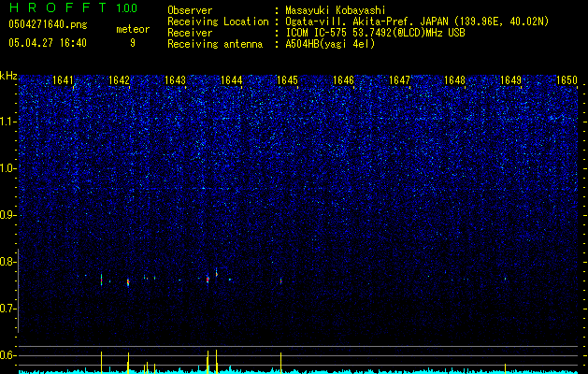Click the Receiving antenna field label
The image size is (588, 374).
[x=215, y=44]
